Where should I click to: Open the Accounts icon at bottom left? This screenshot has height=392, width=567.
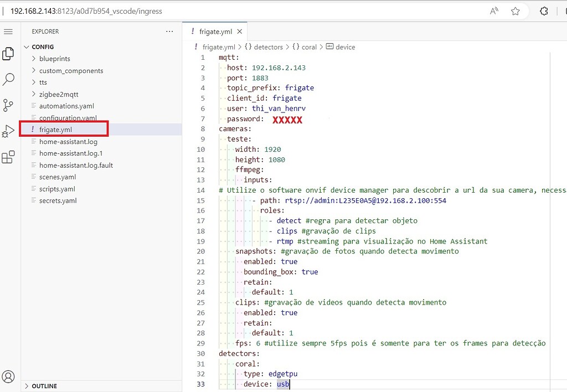pos(8,377)
